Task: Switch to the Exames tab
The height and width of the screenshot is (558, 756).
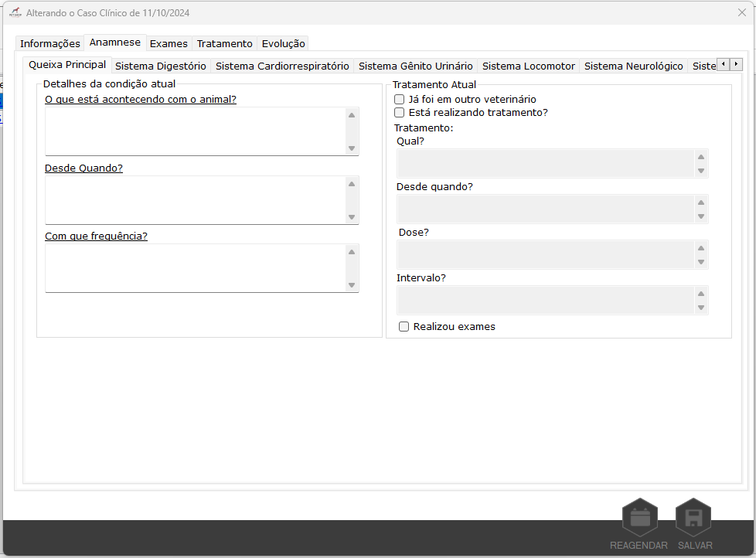Action: pos(169,43)
